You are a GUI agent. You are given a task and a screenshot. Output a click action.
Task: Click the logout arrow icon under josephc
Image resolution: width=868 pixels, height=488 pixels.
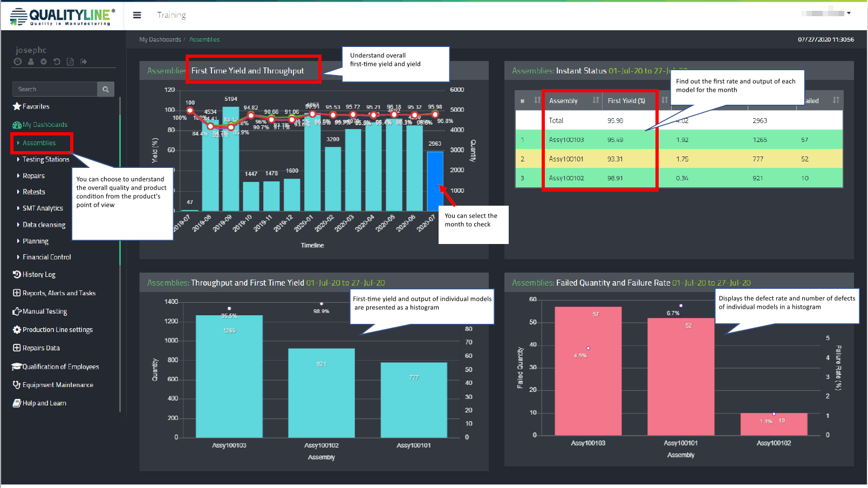point(84,62)
